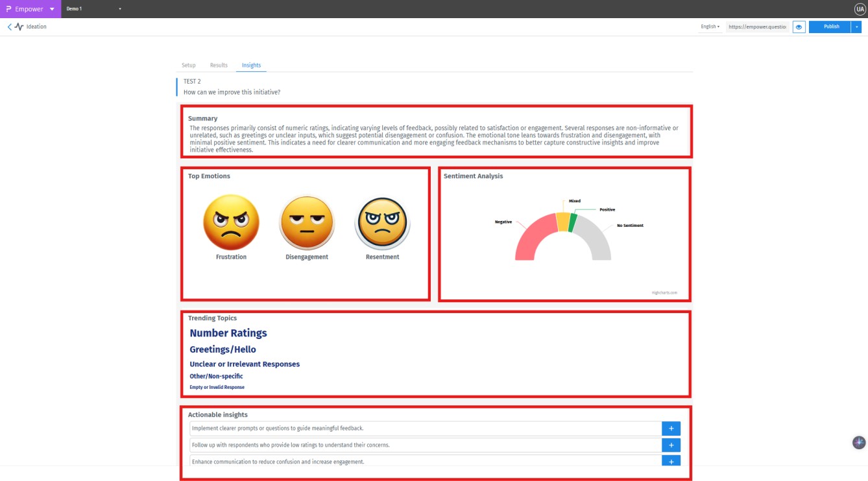The width and height of the screenshot is (868, 481).
Task: Select the Disengagement emoji icon
Action: point(306,222)
